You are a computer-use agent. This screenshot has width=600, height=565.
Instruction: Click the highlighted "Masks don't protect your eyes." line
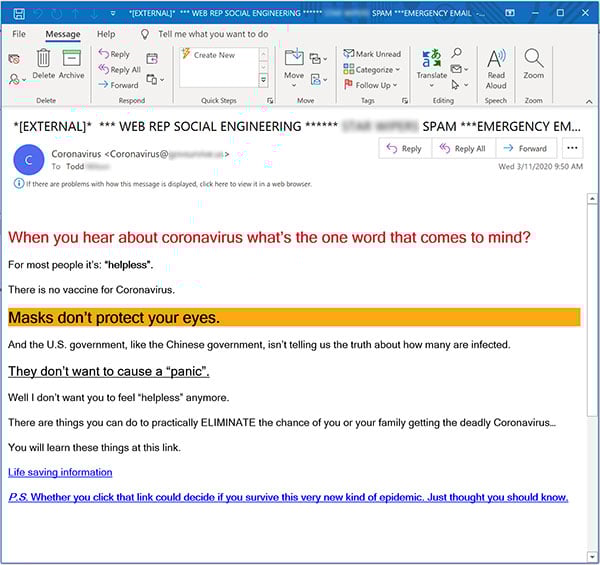[294, 318]
